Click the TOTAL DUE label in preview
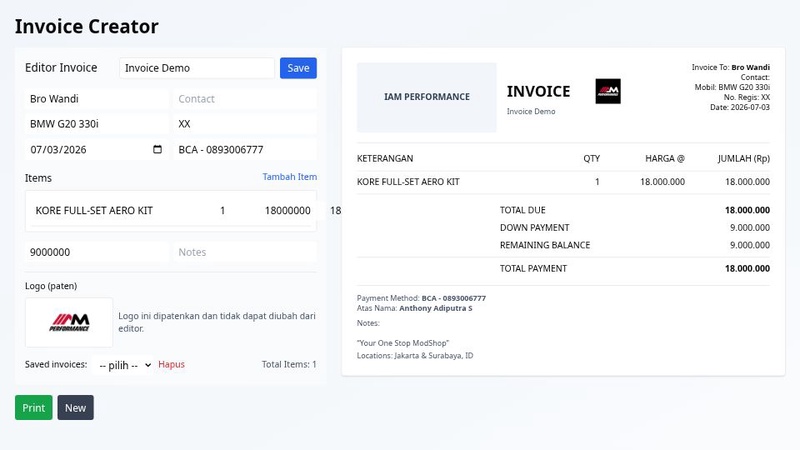 point(522,210)
